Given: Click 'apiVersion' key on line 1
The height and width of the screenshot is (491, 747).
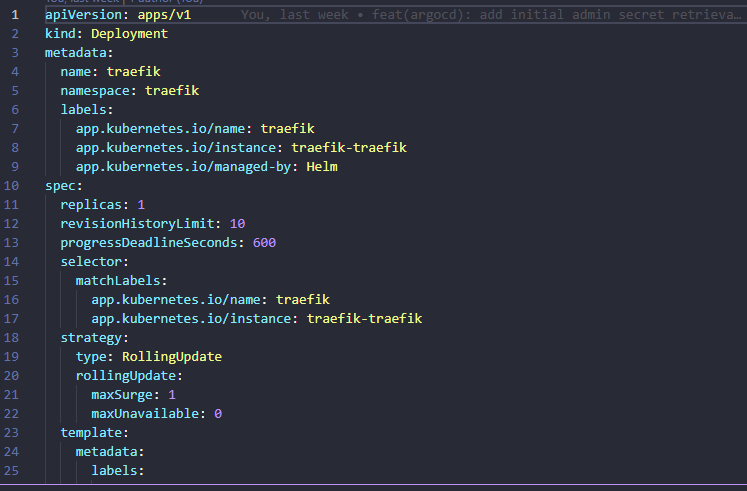Looking at the screenshot, I should point(83,15).
